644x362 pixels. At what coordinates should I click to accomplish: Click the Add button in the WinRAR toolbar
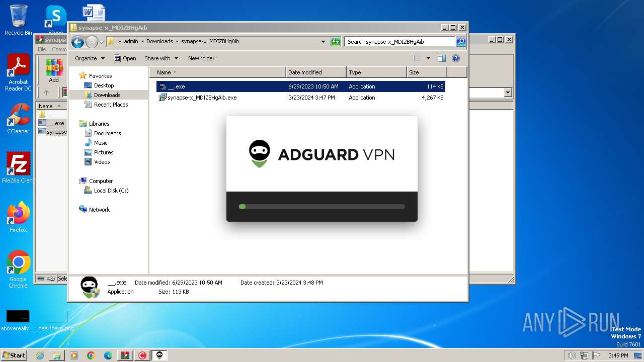coord(54,71)
